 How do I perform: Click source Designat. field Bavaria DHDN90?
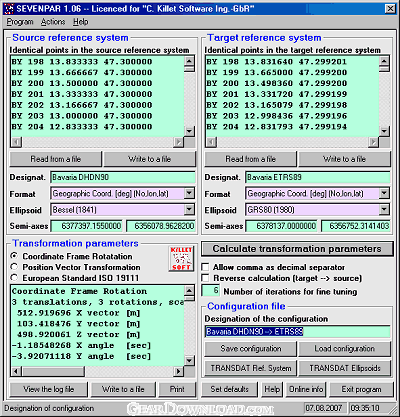pos(123,177)
